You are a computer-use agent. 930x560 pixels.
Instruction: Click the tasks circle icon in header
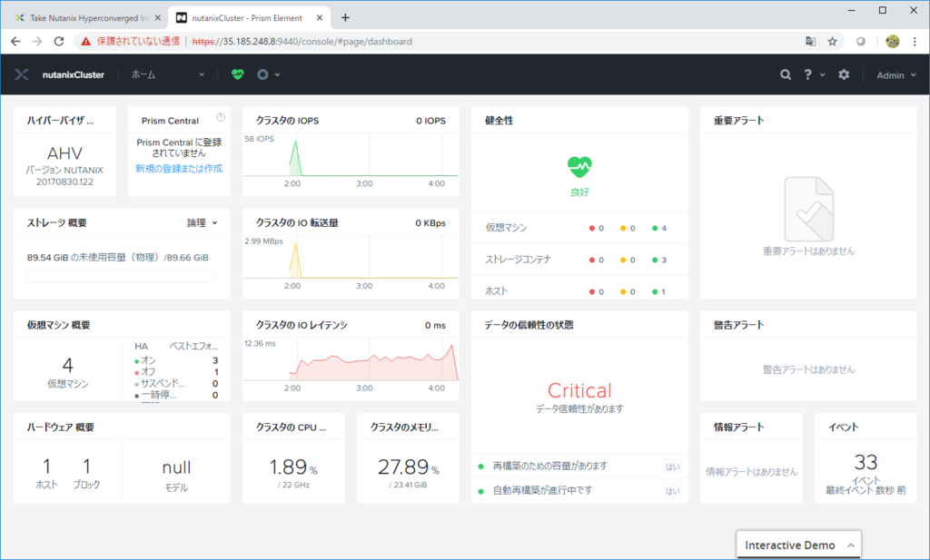262,74
